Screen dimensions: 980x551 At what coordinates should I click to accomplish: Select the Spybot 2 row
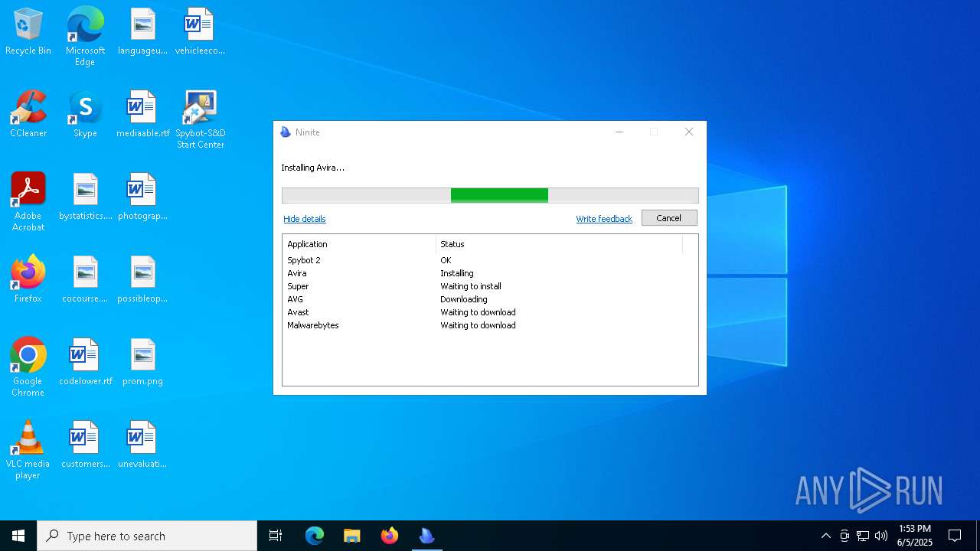(490, 260)
